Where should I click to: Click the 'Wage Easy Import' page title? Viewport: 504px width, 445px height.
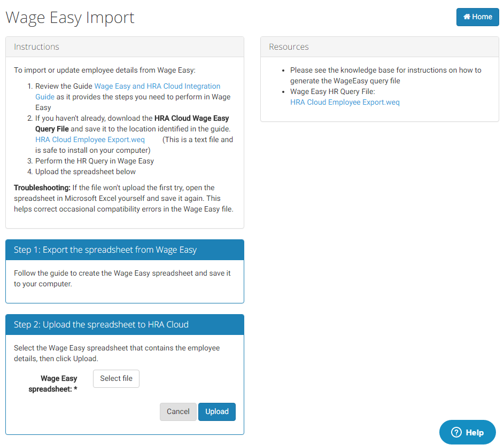click(x=70, y=18)
